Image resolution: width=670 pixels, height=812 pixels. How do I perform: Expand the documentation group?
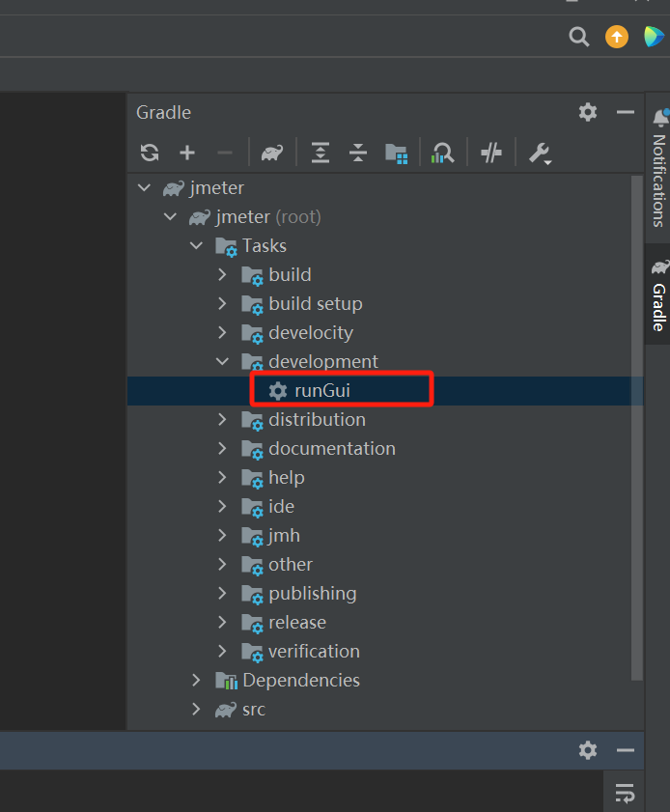point(222,448)
